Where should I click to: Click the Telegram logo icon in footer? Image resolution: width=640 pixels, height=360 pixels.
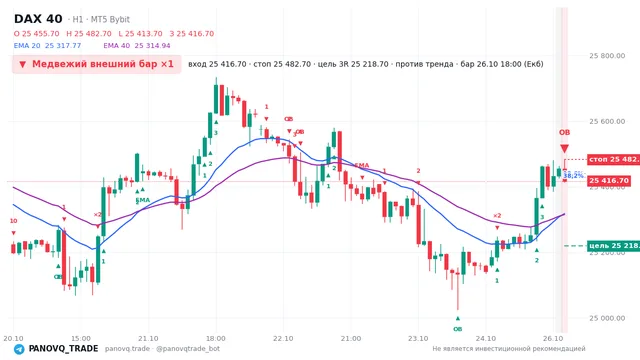pyautogui.click(x=19, y=349)
